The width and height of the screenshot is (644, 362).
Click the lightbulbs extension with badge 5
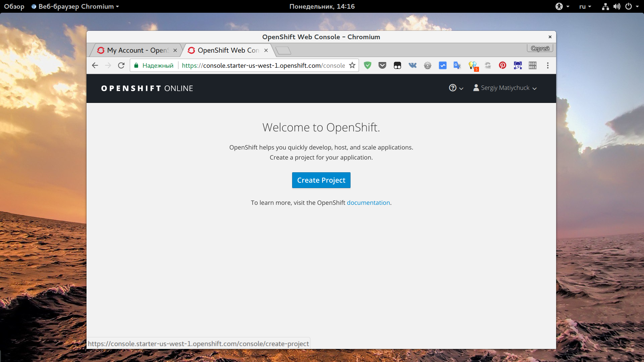(x=473, y=66)
